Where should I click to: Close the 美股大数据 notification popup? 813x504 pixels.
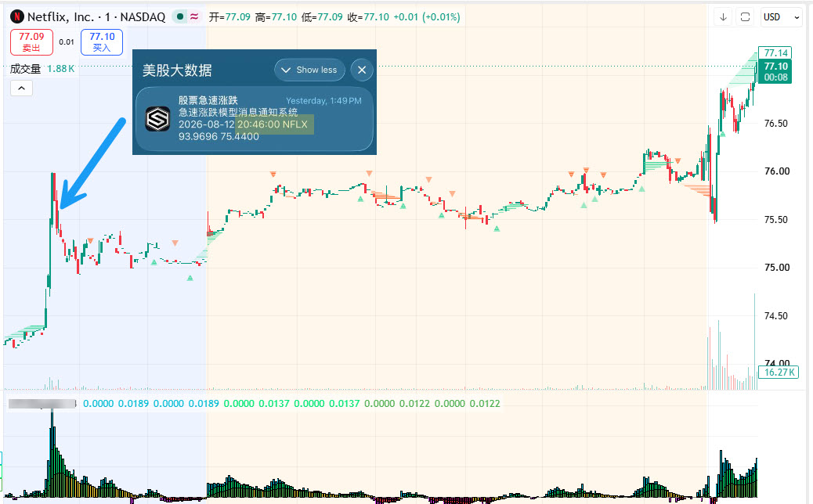point(362,70)
